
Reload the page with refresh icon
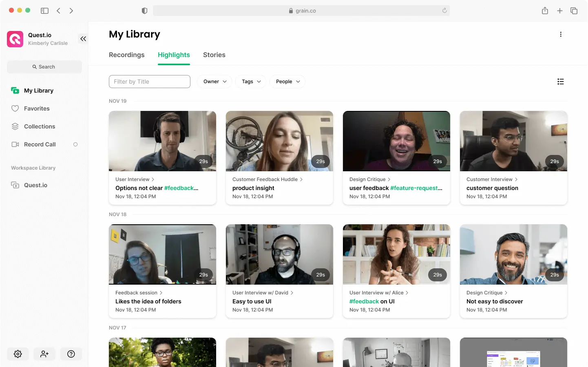point(444,11)
